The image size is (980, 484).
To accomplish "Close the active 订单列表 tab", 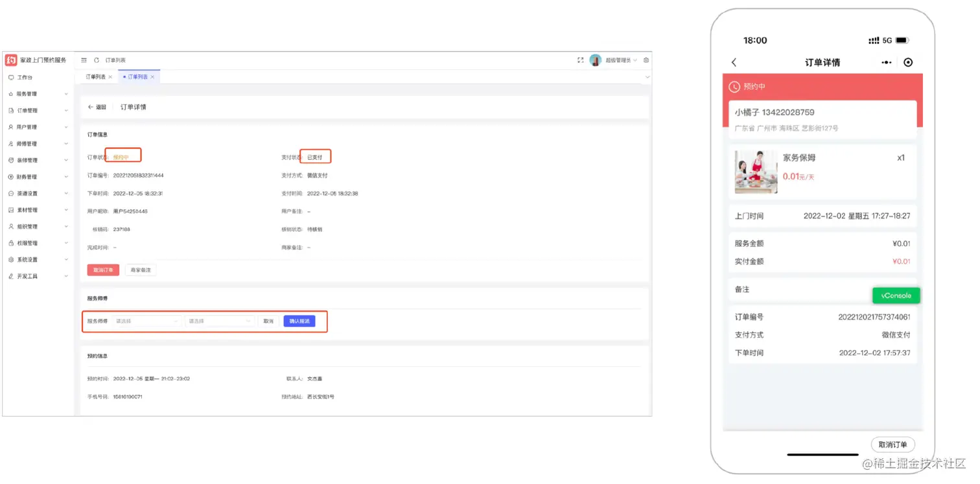I will coord(152,77).
